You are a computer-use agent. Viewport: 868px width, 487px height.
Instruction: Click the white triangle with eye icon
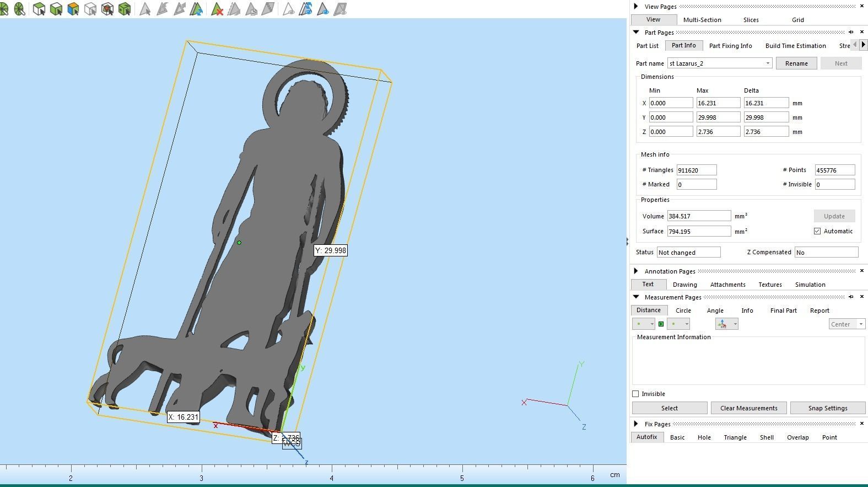pyautogui.click(x=288, y=9)
